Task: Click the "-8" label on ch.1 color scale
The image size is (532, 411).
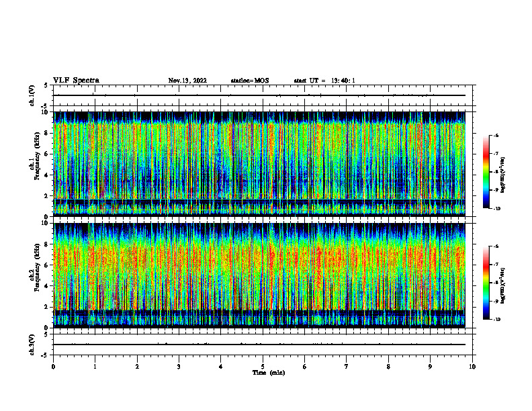Action: click(x=496, y=172)
